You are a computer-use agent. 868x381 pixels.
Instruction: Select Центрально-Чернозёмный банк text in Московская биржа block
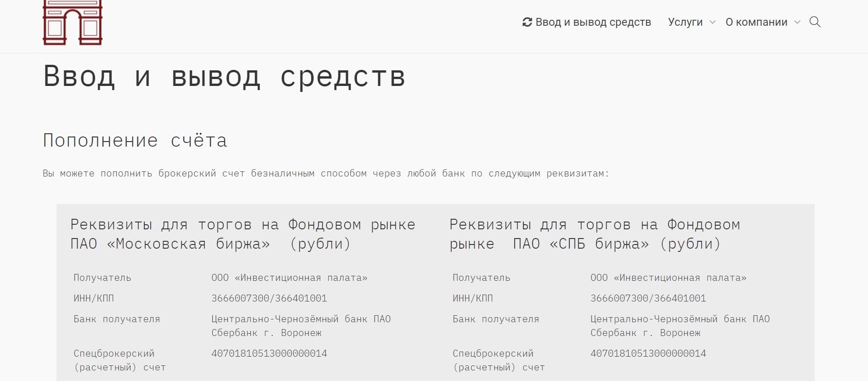coord(301,326)
